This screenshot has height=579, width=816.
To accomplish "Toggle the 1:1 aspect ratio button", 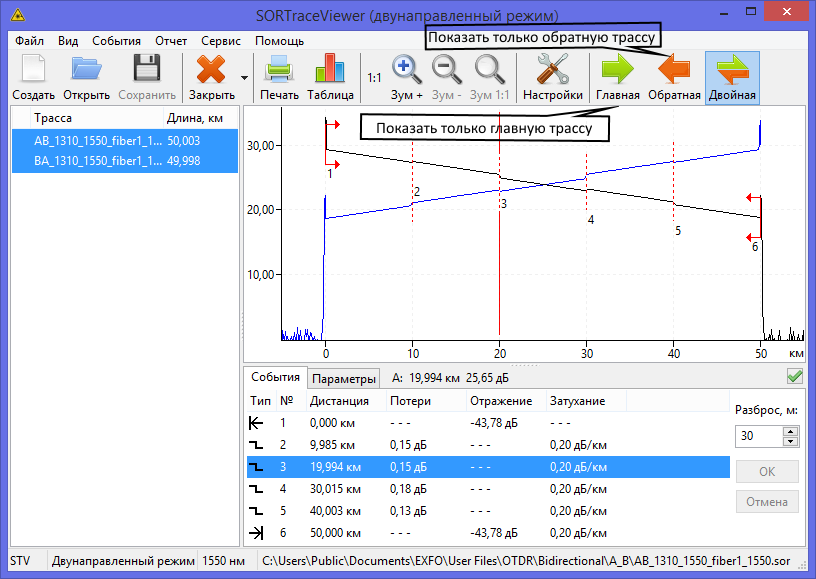I will (x=374, y=77).
